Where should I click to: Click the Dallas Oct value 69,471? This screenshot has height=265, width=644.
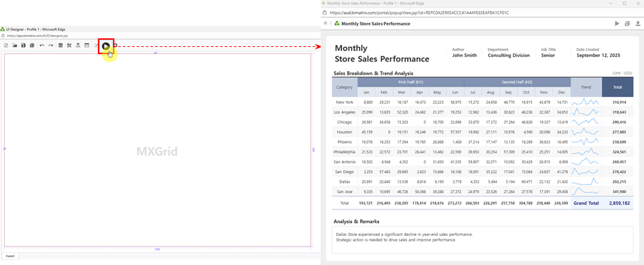(x=526, y=182)
